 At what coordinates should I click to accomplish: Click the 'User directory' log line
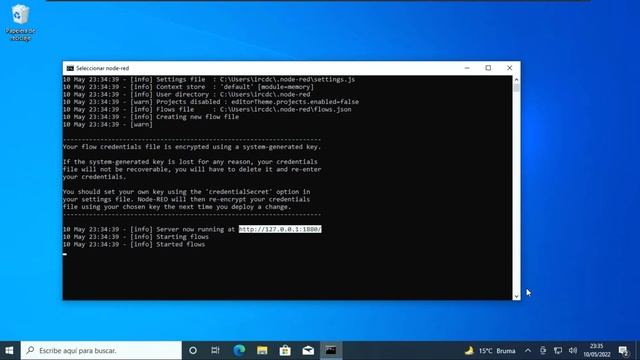pyautogui.click(x=187, y=94)
